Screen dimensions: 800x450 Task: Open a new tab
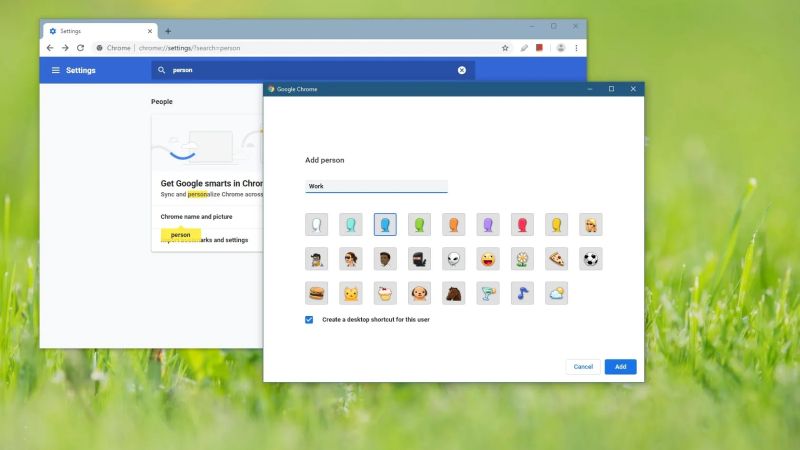click(168, 31)
